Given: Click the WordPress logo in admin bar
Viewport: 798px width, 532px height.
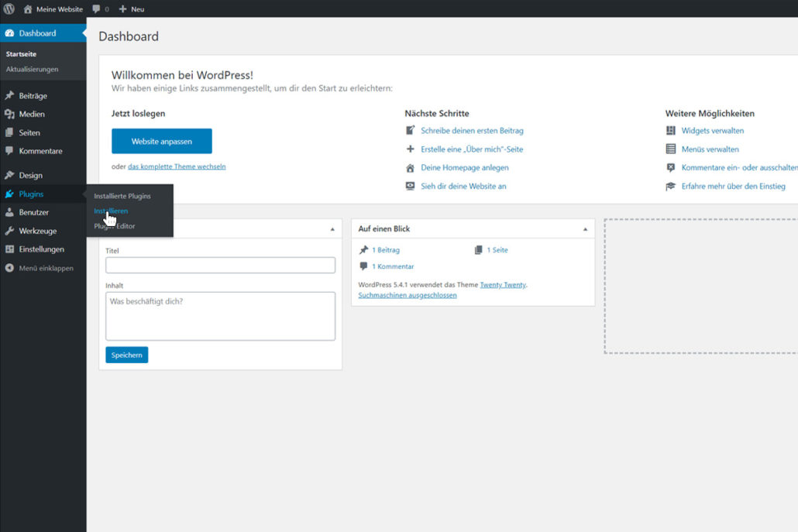Looking at the screenshot, I should (9, 9).
